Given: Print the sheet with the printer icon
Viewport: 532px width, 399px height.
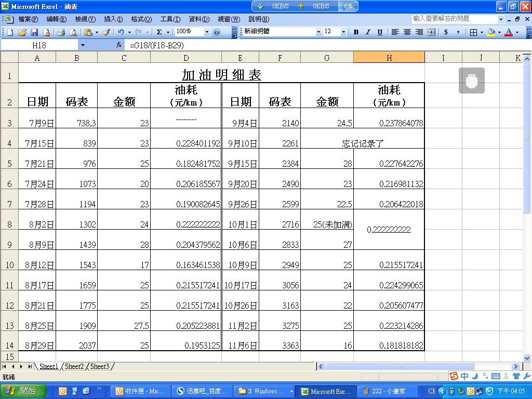Looking at the screenshot, I should [61, 32].
